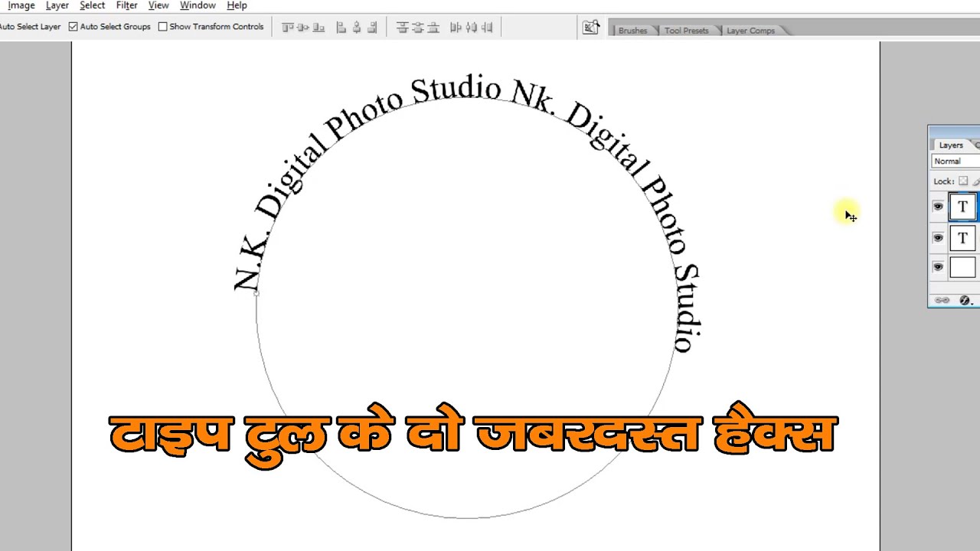Open the Normal blend mode dropdown
980x551 pixels.
click(955, 161)
